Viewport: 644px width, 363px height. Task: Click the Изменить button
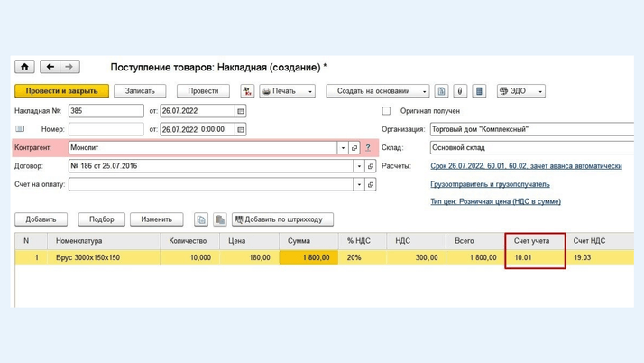click(156, 219)
